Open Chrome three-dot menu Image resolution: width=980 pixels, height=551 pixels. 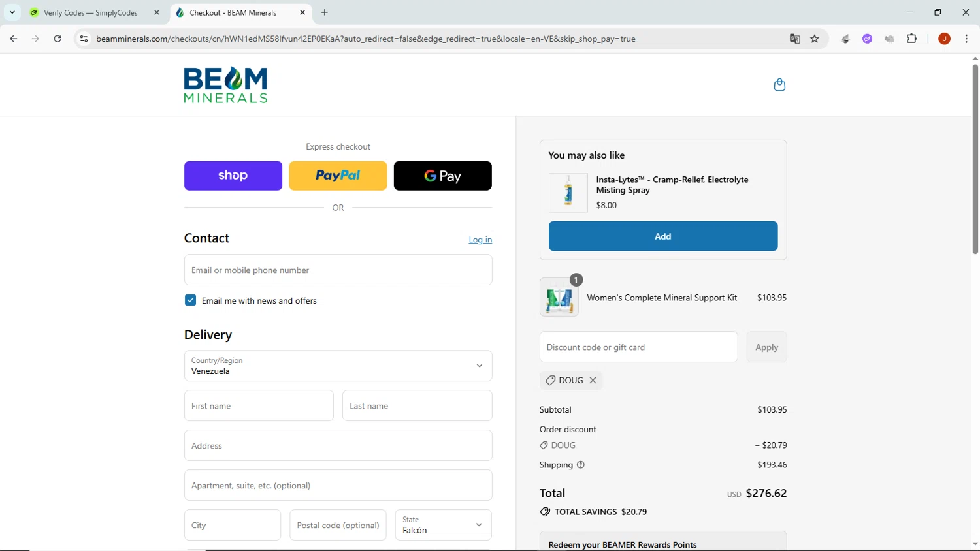(966, 39)
